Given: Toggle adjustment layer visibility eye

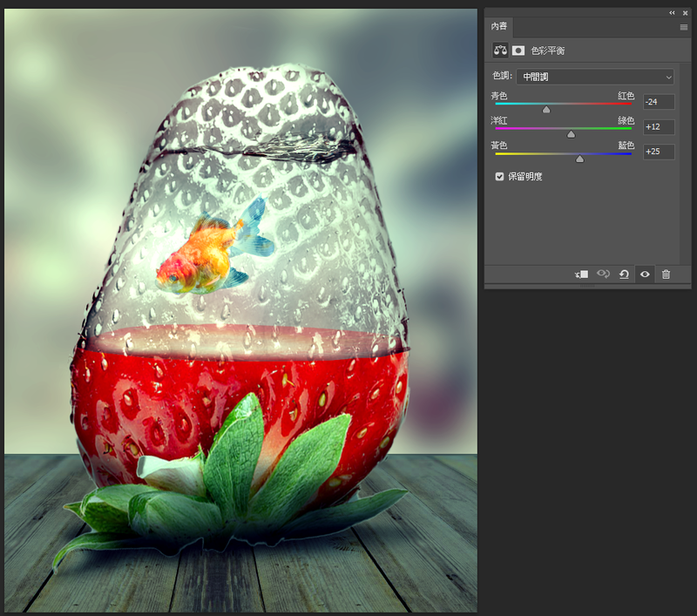Looking at the screenshot, I should (645, 274).
